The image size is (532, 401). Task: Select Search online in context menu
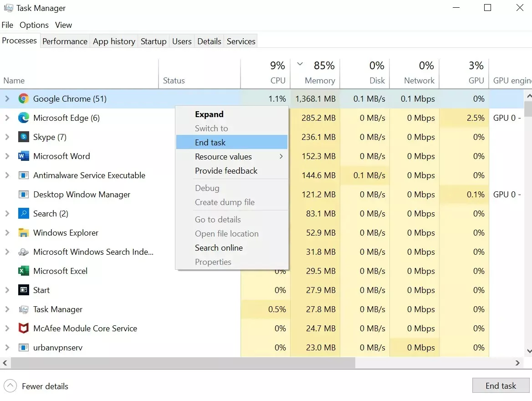coord(219,248)
